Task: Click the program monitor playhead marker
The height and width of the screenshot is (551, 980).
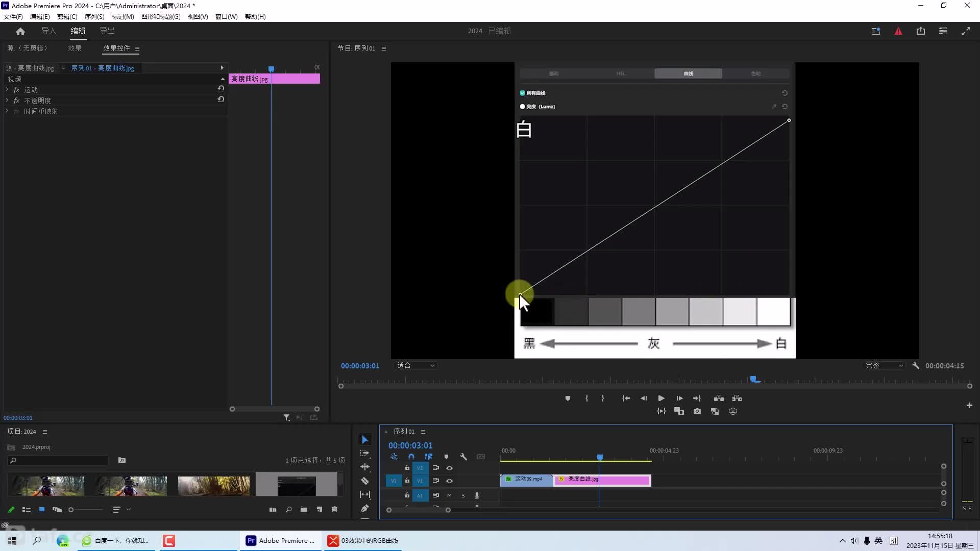Action: 754,379
